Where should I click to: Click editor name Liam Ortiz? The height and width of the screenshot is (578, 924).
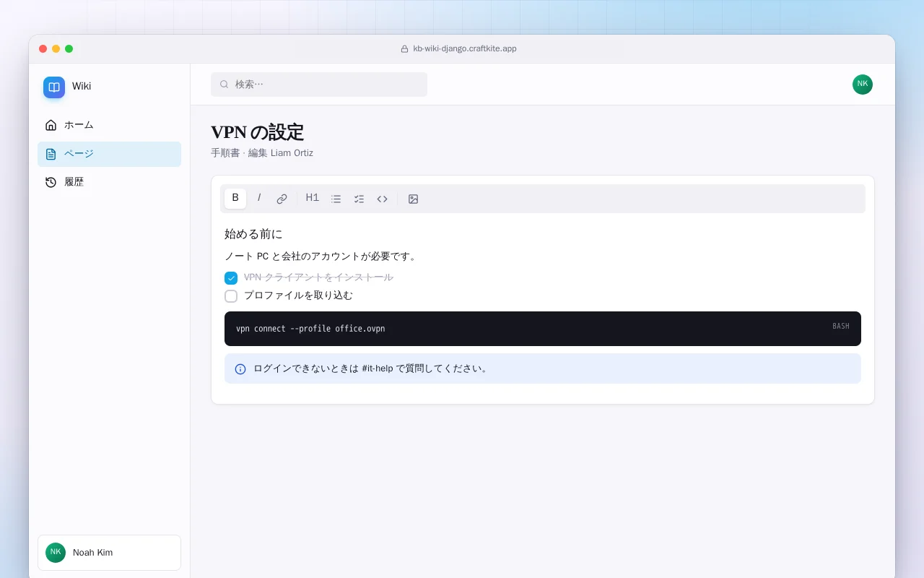(x=292, y=153)
